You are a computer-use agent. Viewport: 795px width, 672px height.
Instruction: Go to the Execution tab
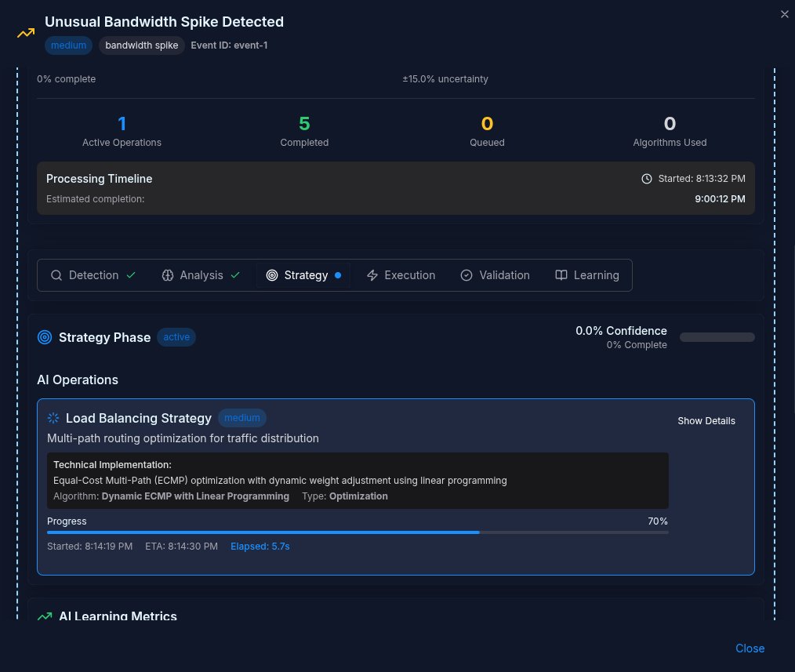pyautogui.click(x=401, y=275)
